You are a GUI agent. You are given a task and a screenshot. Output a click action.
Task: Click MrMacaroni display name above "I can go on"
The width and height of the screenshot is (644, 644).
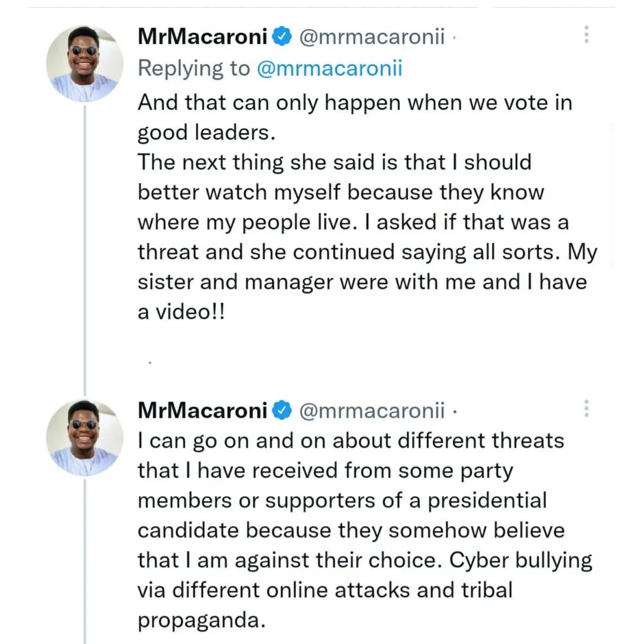click(x=203, y=410)
